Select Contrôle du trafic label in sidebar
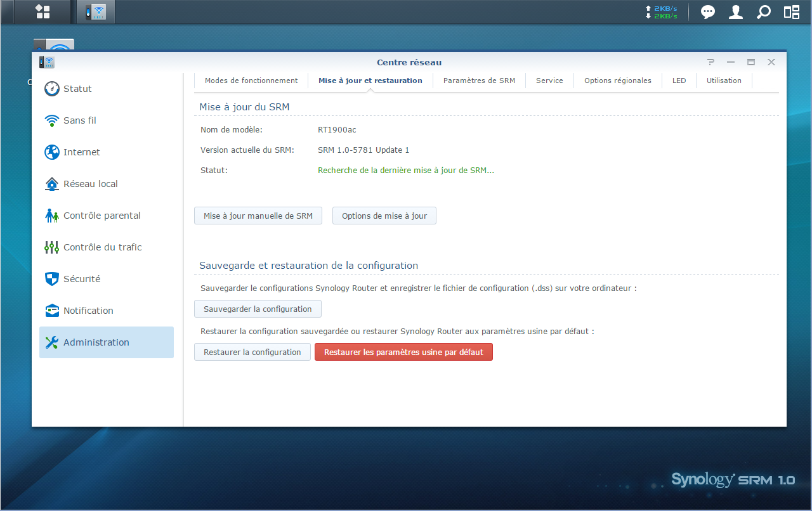The height and width of the screenshot is (511, 812). (103, 247)
